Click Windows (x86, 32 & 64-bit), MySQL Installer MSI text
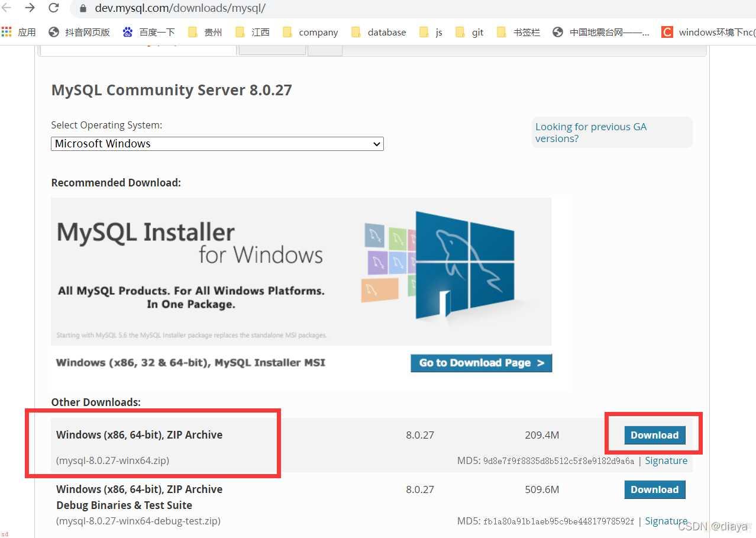 190,362
